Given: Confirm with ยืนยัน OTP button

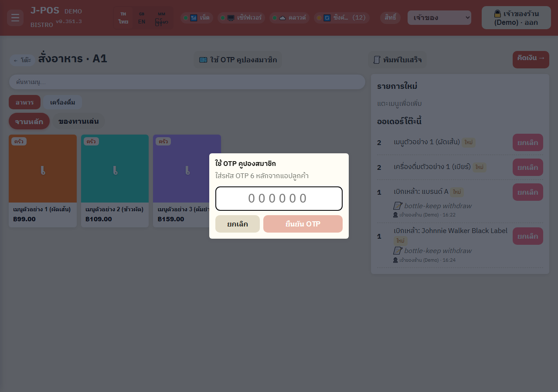Looking at the screenshot, I should [x=303, y=224].
